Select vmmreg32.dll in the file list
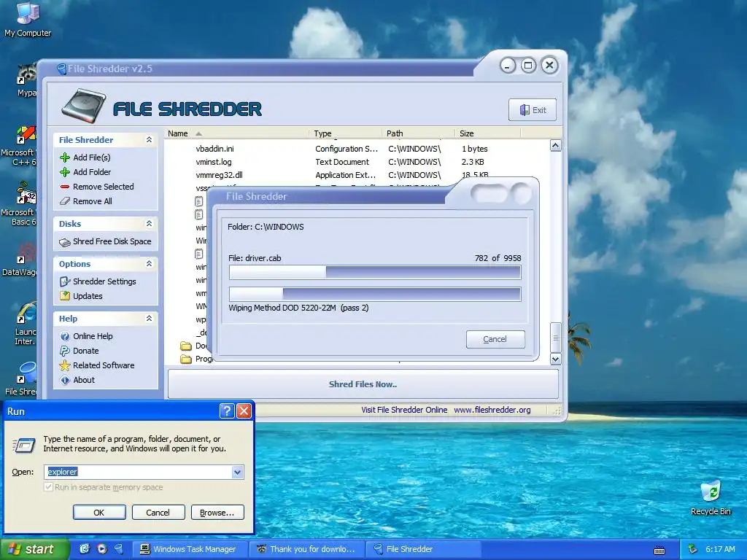This screenshot has height=560, width=747. pyautogui.click(x=219, y=175)
